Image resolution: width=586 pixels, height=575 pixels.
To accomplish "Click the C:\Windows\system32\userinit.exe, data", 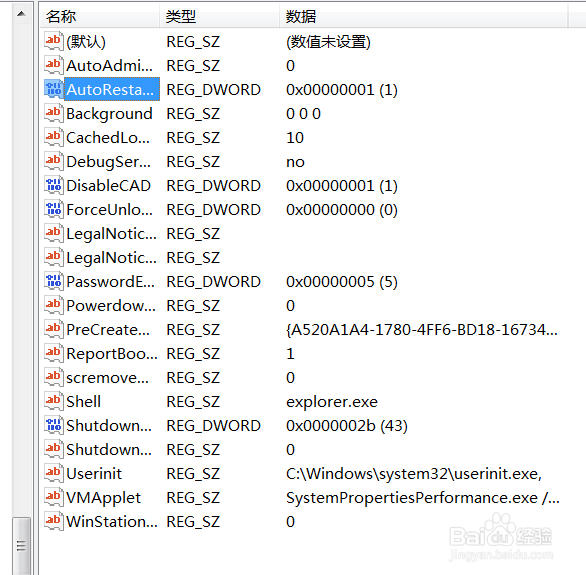I will (x=414, y=474).
